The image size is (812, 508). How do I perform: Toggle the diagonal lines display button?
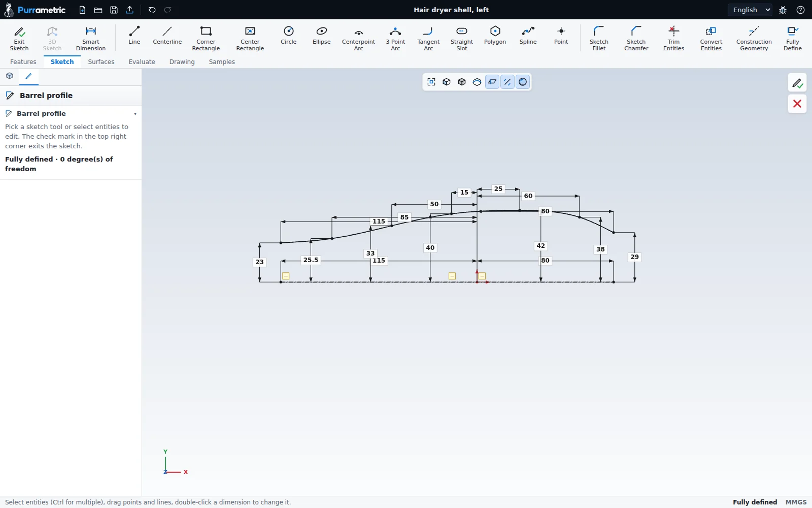click(507, 82)
